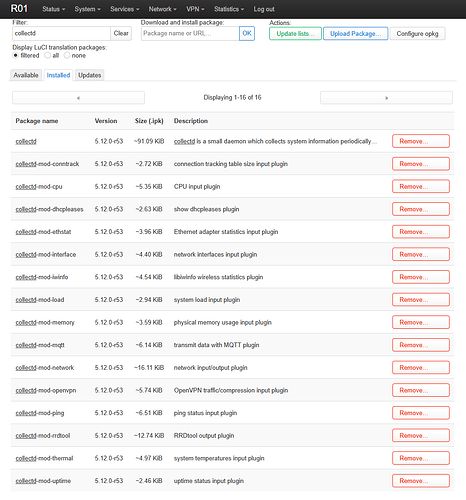Switch to the Updates tab

tap(90, 75)
